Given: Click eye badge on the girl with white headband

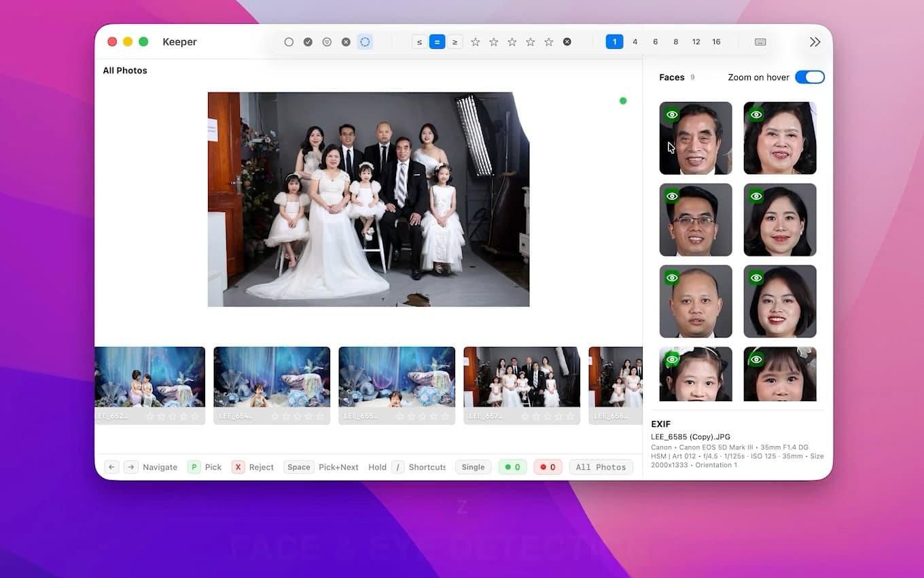Looking at the screenshot, I should [x=672, y=359].
